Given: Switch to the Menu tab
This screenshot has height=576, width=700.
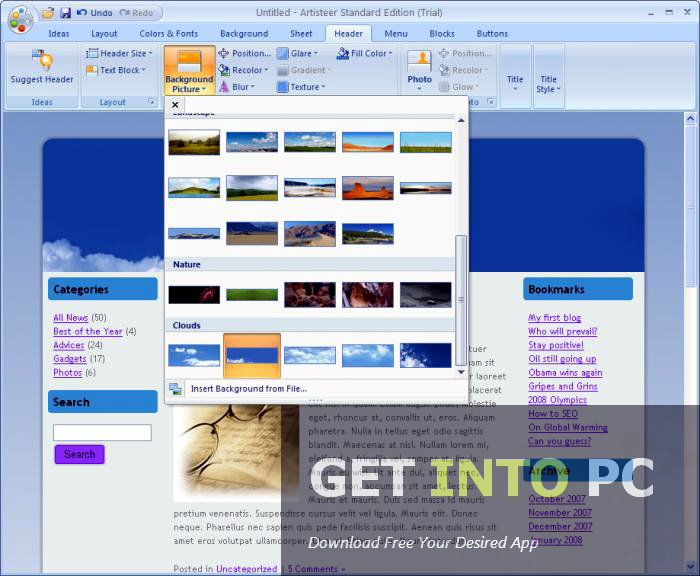Looking at the screenshot, I should tap(396, 34).
